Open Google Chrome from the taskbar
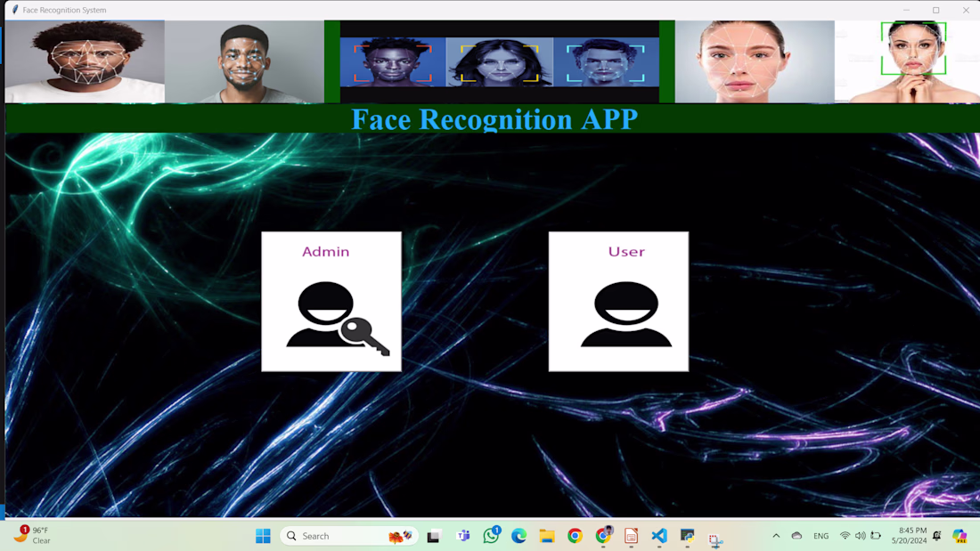Image resolution: width=980 pixels, height=551 pixels. click(575, 536)
